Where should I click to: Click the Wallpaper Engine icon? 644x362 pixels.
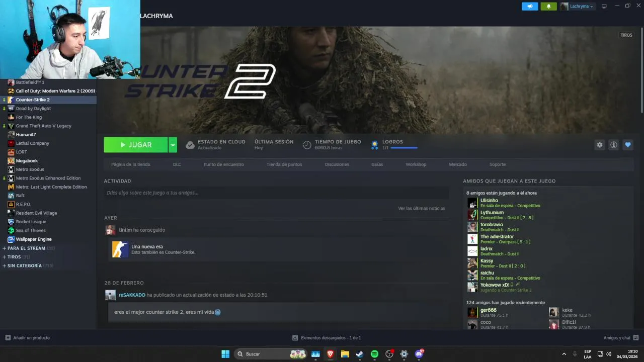point(11,239)
